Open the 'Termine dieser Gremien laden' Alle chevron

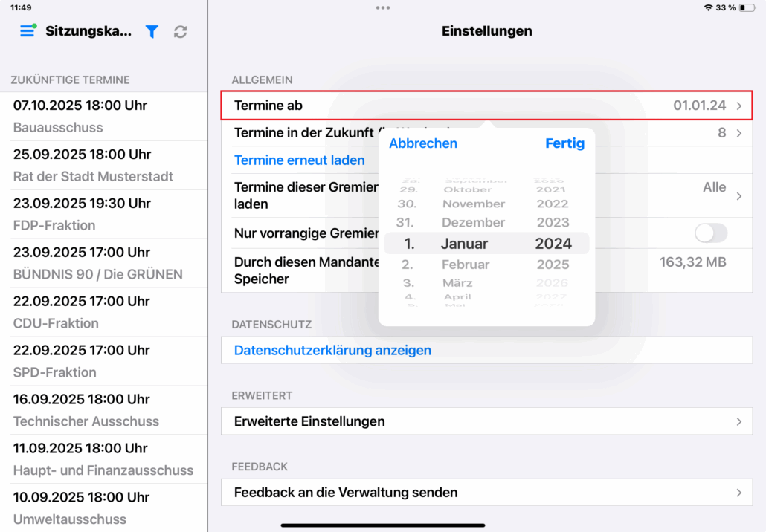(738, 196)
